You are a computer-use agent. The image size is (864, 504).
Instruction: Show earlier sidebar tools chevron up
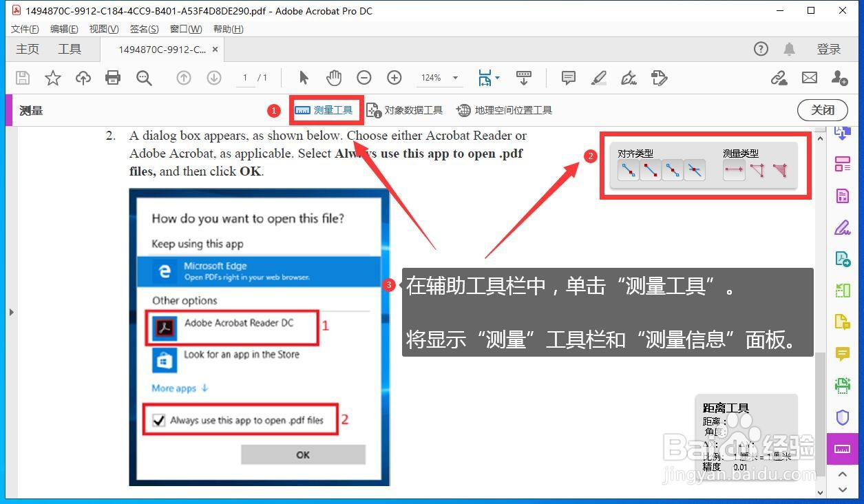point(843,474)
